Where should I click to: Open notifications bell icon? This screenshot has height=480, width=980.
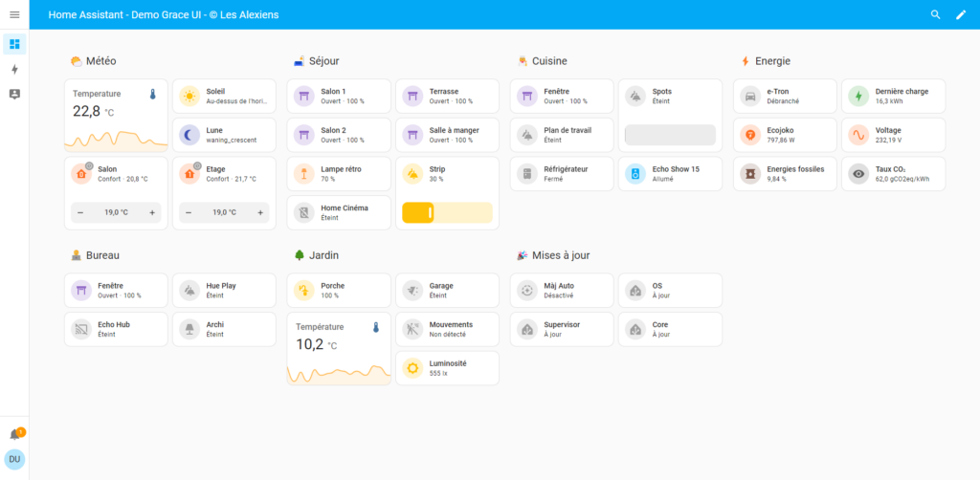pos(15,434)
